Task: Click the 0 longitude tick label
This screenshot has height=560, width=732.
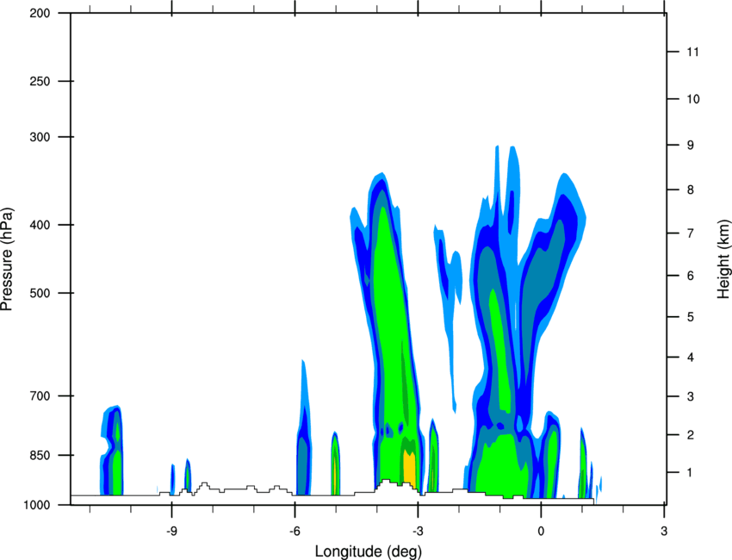Action: [541, 532]
